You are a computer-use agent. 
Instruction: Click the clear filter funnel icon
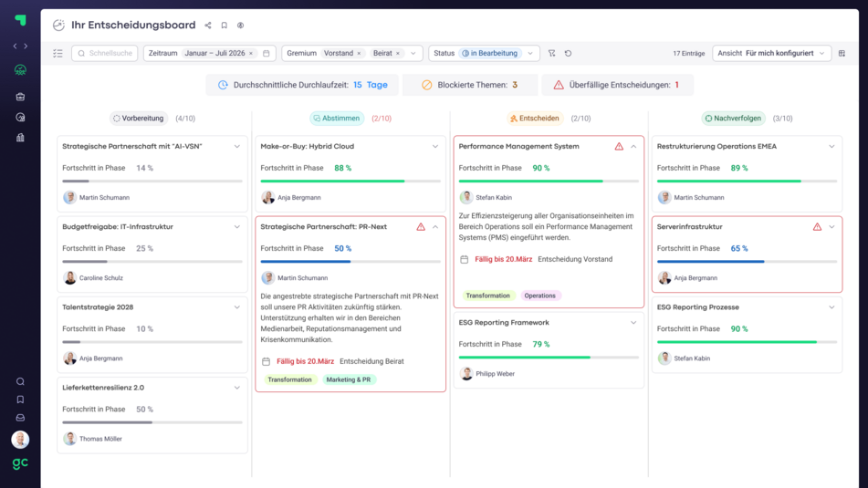[x=552, y=54]
